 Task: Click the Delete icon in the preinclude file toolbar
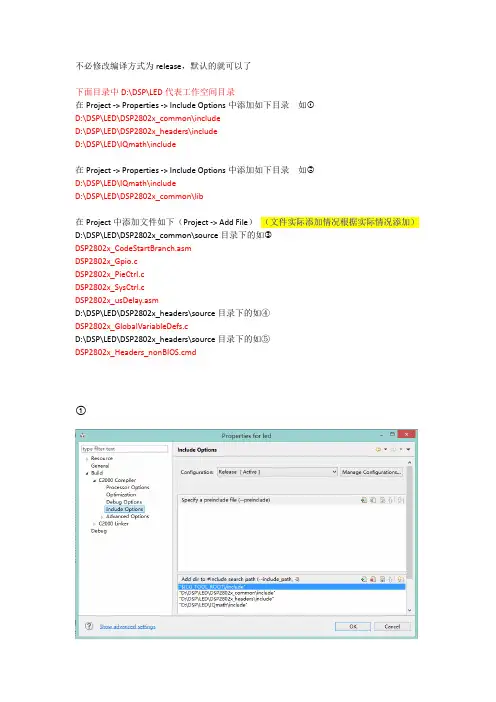point(373,500)
